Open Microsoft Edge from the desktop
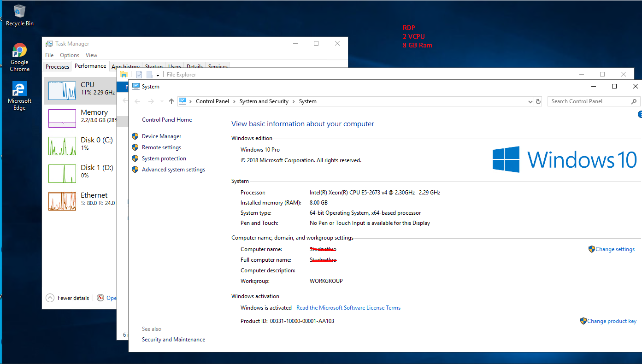642x364 pixels. (19, 88)
